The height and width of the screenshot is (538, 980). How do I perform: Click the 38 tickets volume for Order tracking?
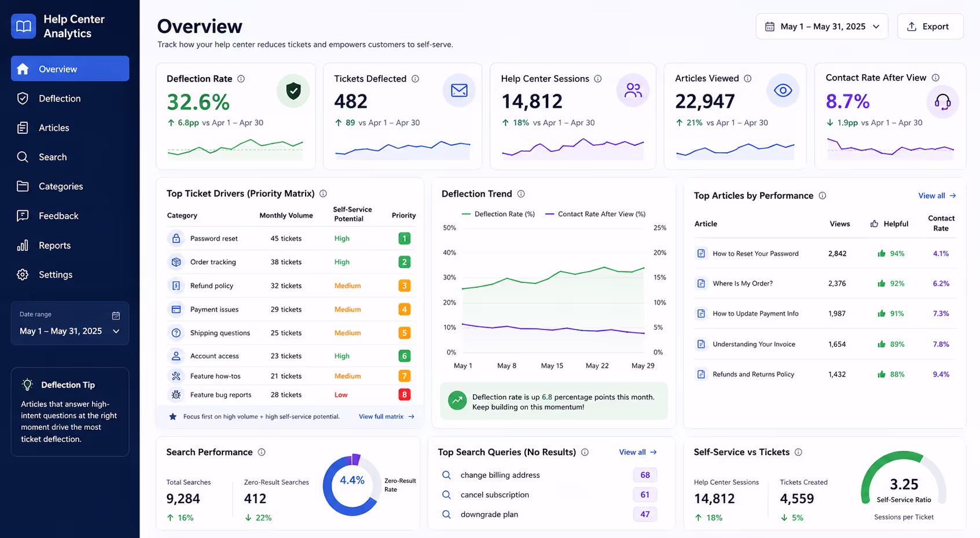click(286, 262)
